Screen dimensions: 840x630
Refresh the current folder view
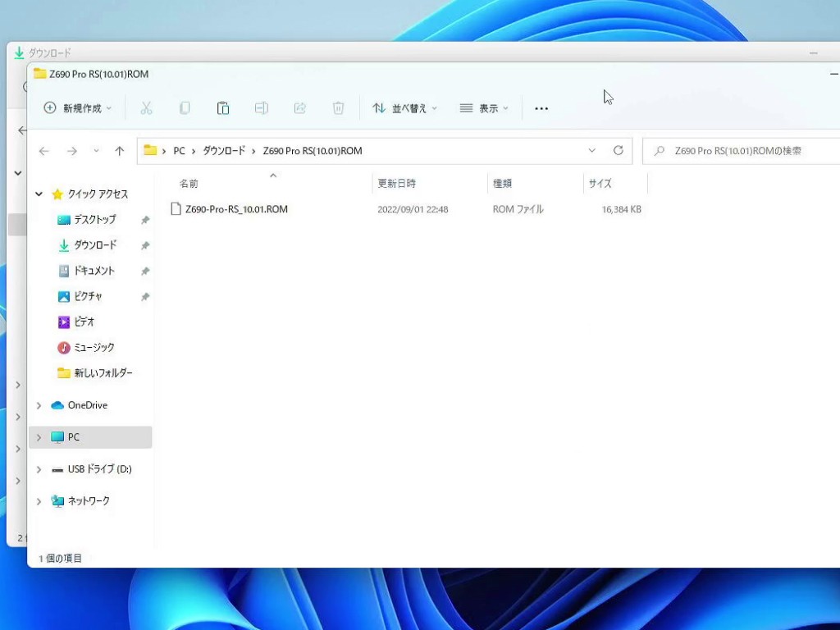(x=619, y=151)
